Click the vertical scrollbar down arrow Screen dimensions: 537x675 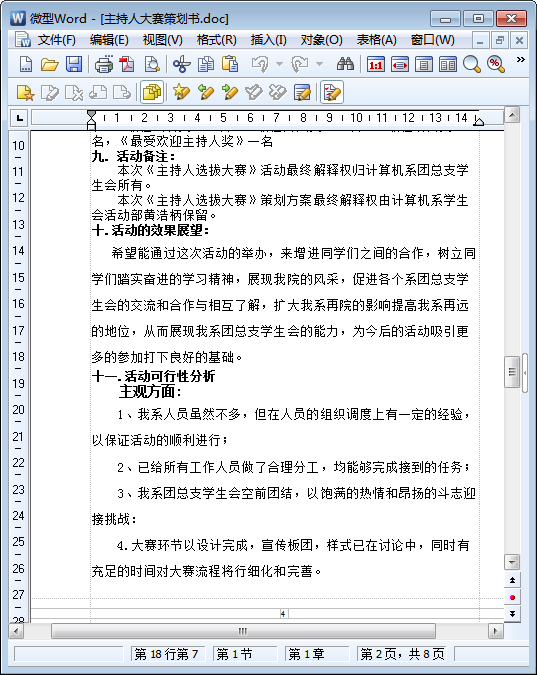[x=512, y=562]
